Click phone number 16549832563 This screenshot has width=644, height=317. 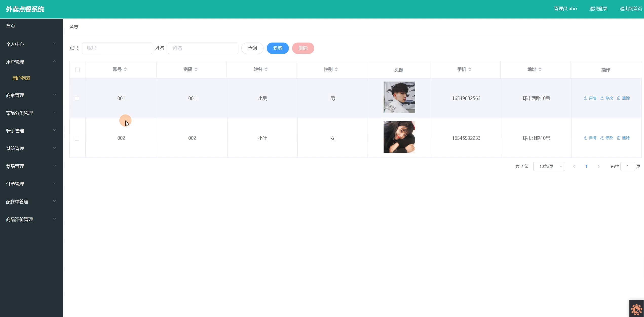[x=466, y=98]
